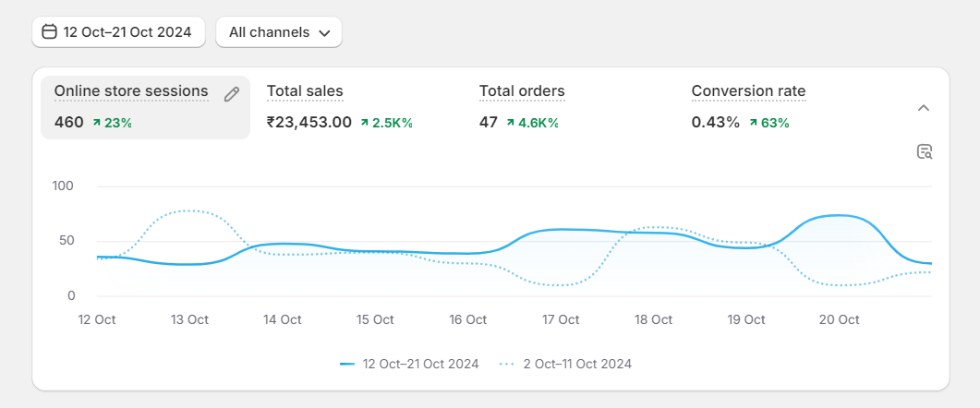
Task: Click the calendar icon in date picker
Action: 50,32
